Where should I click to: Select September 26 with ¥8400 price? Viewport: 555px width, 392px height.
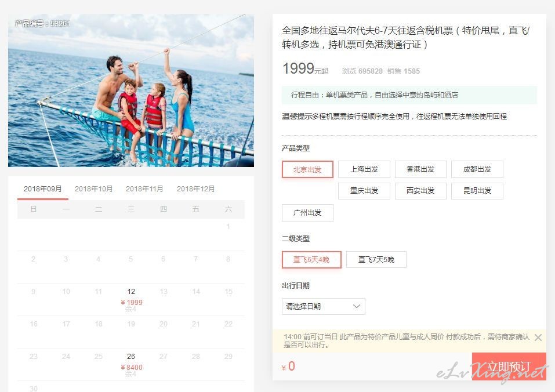131,364
